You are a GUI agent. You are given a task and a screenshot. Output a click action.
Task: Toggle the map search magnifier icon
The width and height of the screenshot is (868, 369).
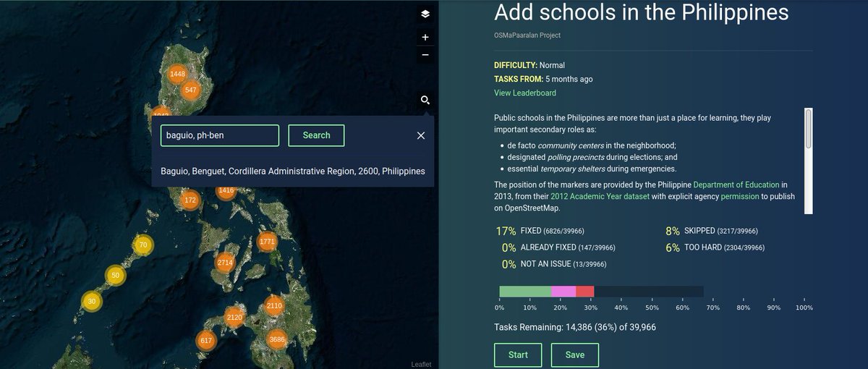[x=425, y=101]
